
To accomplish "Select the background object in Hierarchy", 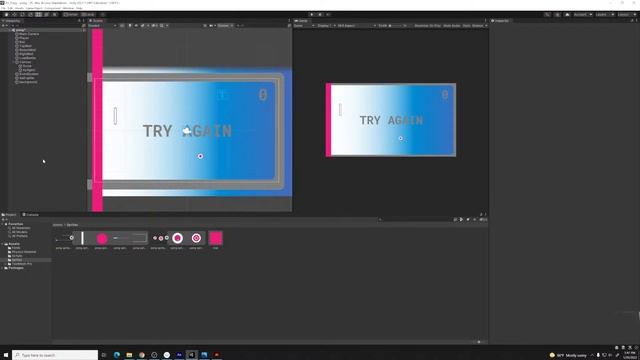I will point(28,82).
